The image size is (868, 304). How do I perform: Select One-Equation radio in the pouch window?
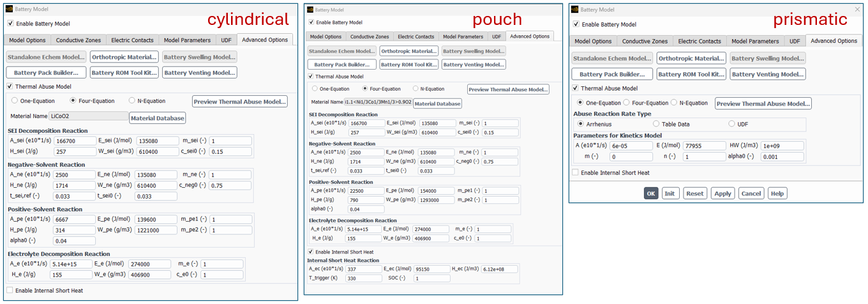[x=315, y=89]
